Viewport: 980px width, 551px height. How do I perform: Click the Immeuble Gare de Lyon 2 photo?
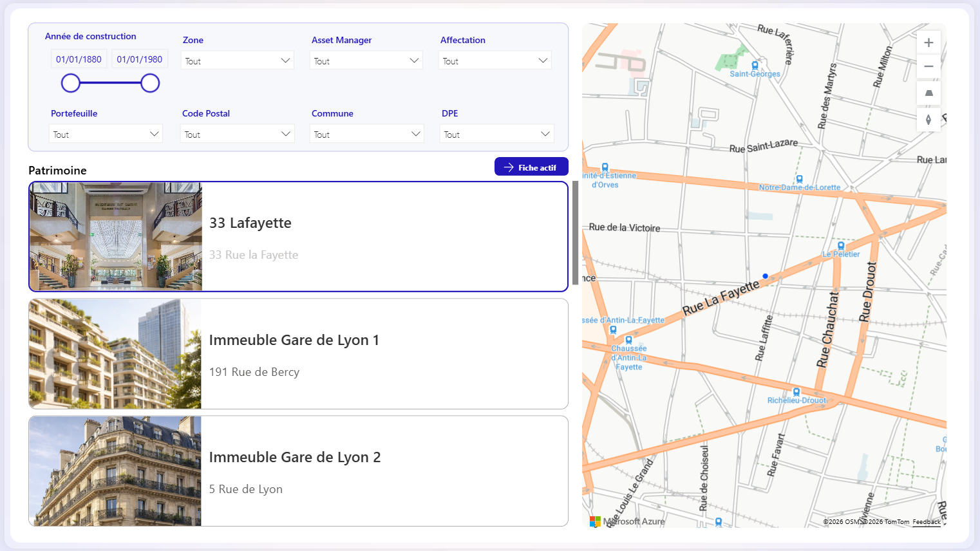click(115, 471)
